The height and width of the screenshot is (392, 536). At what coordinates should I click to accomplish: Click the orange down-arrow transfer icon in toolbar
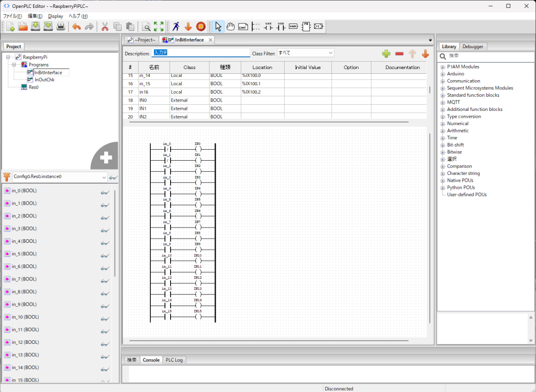[188, 27]
